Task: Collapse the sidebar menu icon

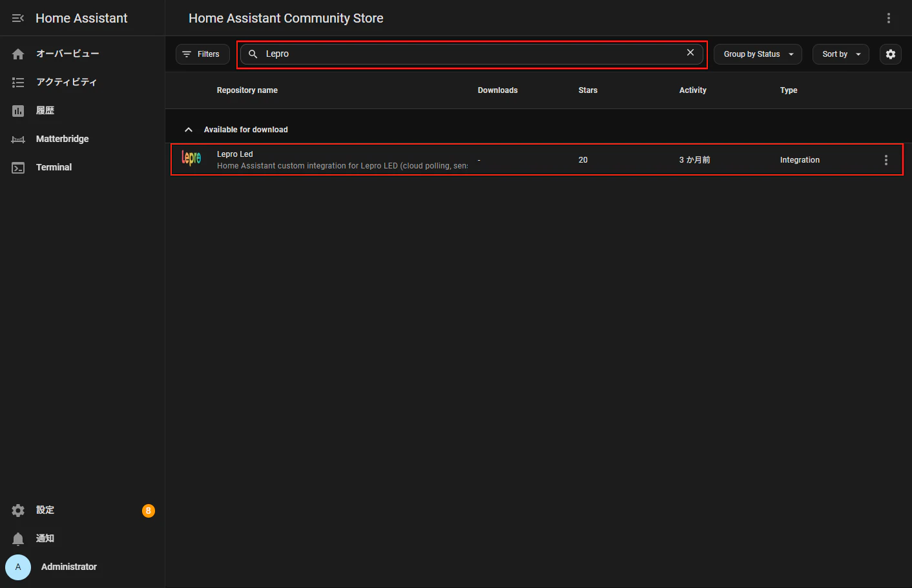Action: (x=18, y=18)
